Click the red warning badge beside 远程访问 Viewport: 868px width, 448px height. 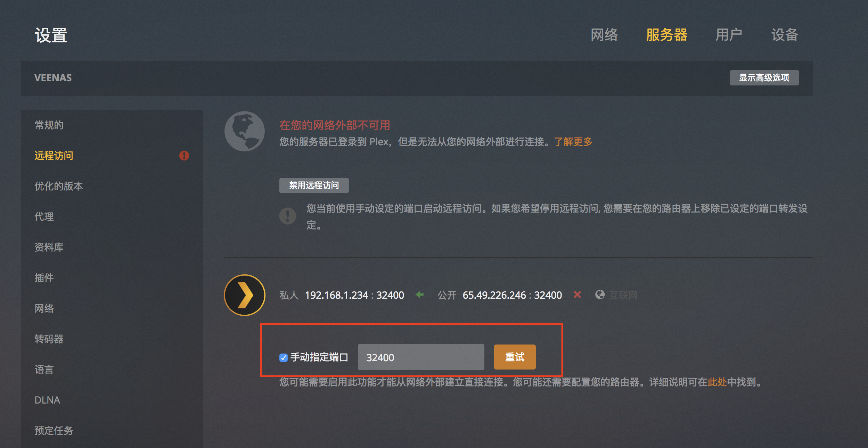tap(184, 156)
